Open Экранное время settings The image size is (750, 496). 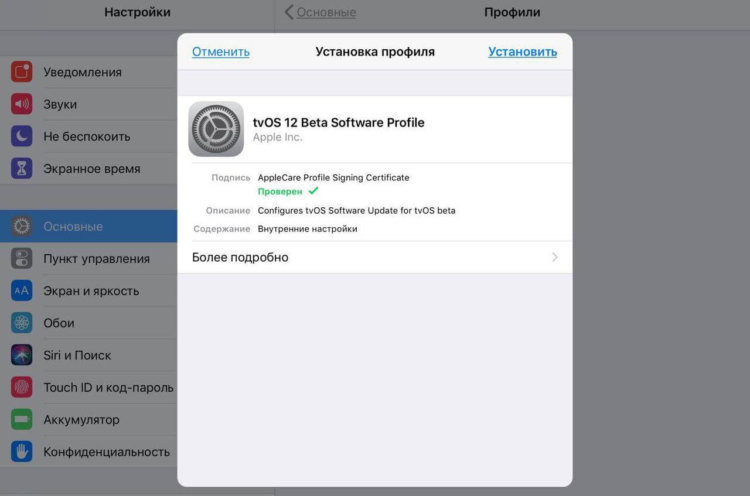coord(88,168)
